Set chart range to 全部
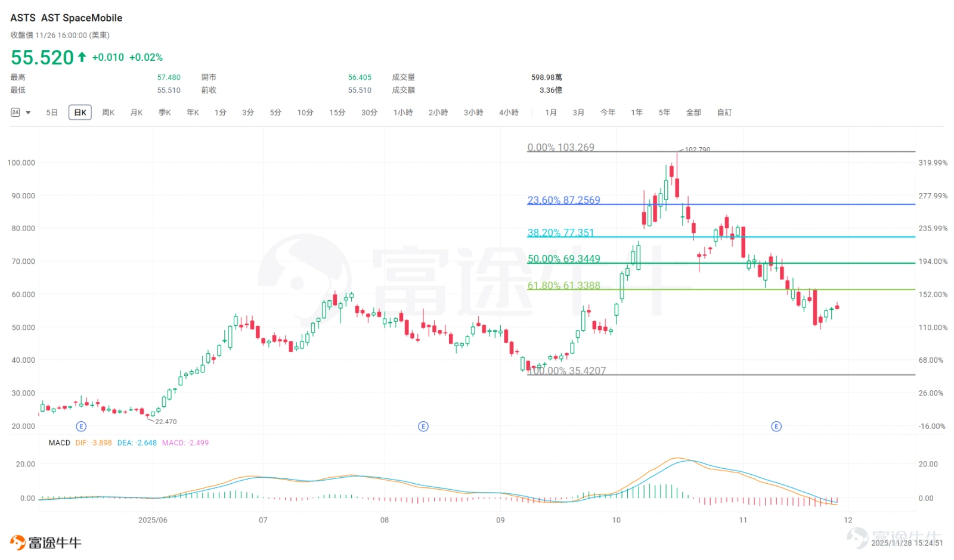 click(693, 112)
